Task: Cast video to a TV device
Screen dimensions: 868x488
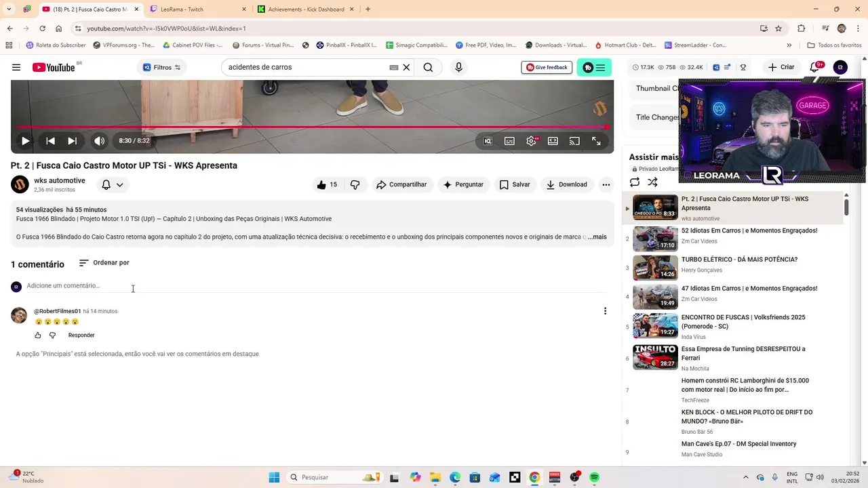Action: (574, 141)
